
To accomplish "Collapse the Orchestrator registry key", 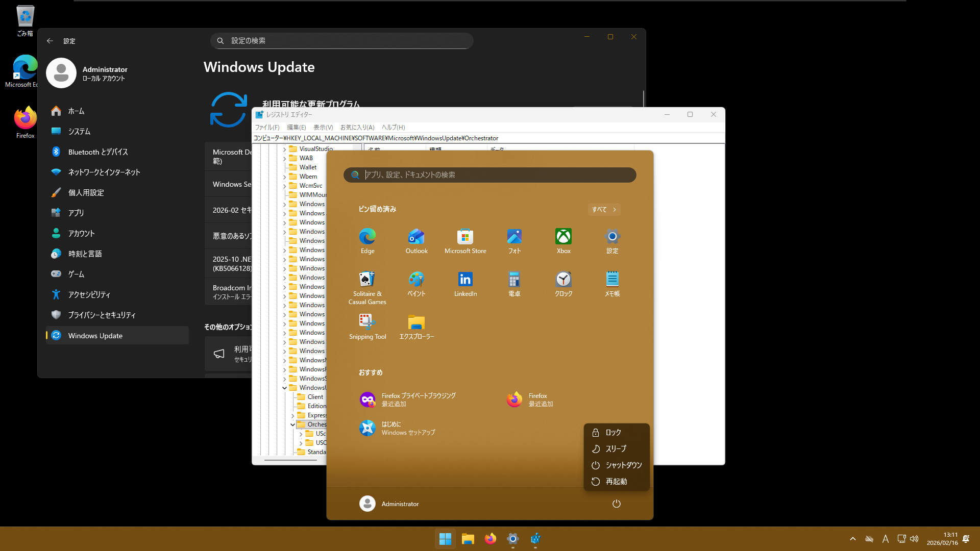I will pos(292,424).
